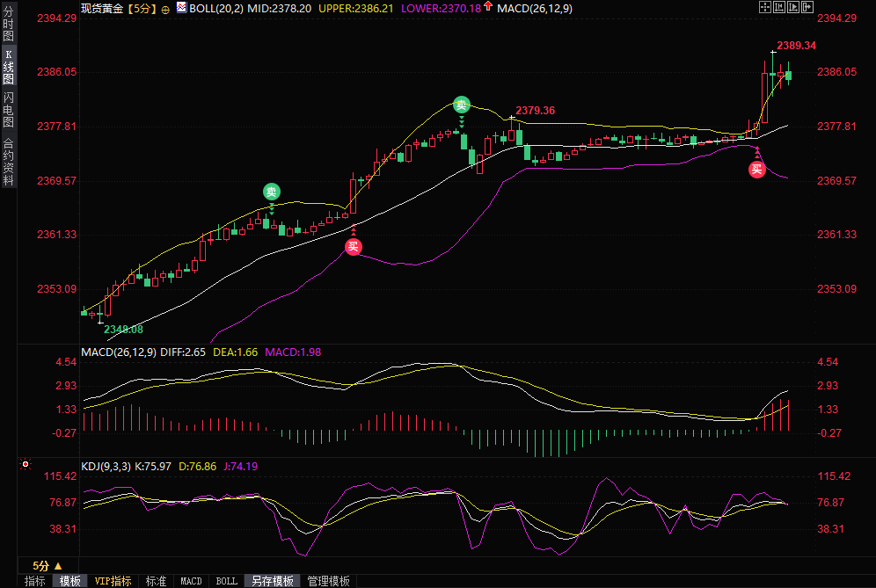Click the green 卖 sell marker at the middle peak
Screen dimensions: 876x588
coord(462,105)
